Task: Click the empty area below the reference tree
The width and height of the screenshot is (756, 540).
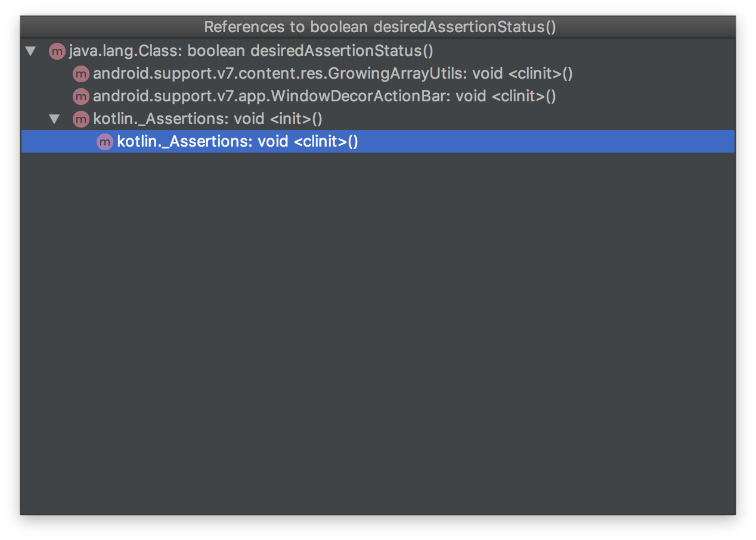Action: 376,328
